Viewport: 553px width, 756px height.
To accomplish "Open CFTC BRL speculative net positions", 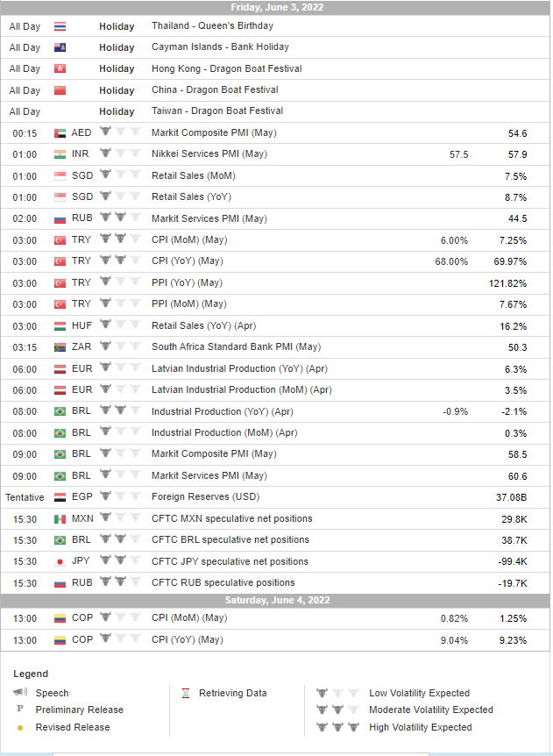I will tap(230, 540).
